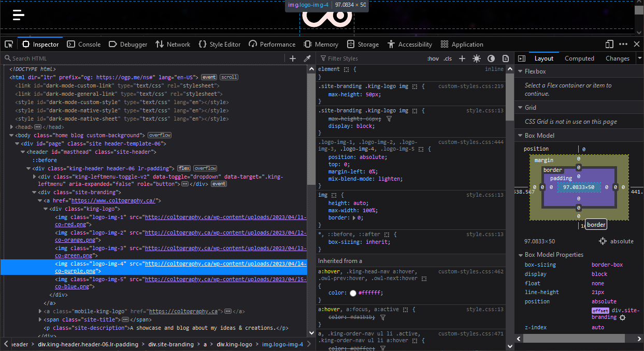Select div.king-logo in the breadcrumb bar

234,344
